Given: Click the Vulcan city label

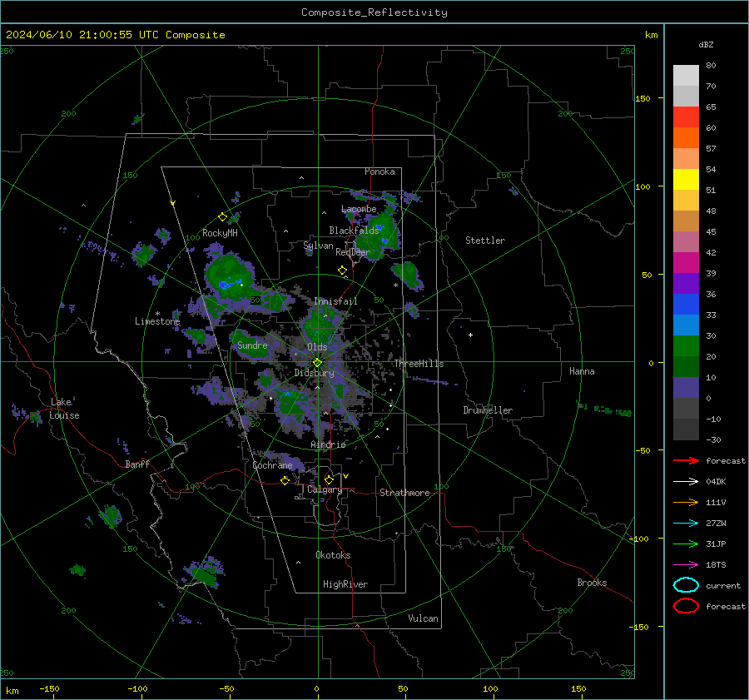Looking at the screenshot, I should pyautogui.click(x=423, y=618).
